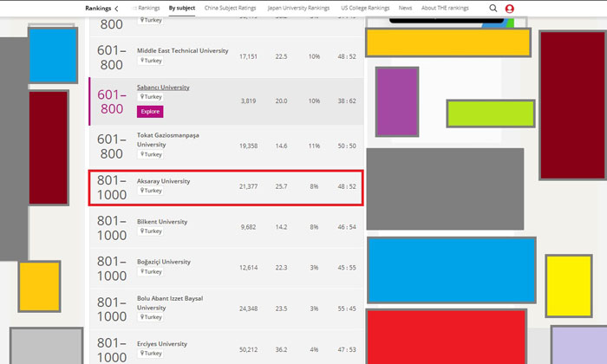The height and width of the screenshot is (364, 607).
Task: Click the Turkey location pin under Bilkent University
Action: 151,231
